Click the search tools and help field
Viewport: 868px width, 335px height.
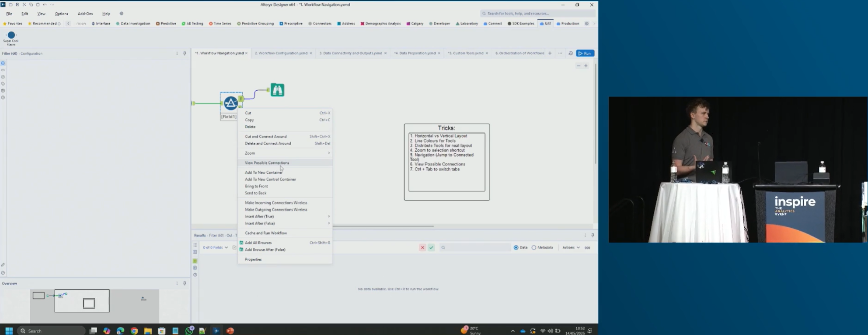537,14
